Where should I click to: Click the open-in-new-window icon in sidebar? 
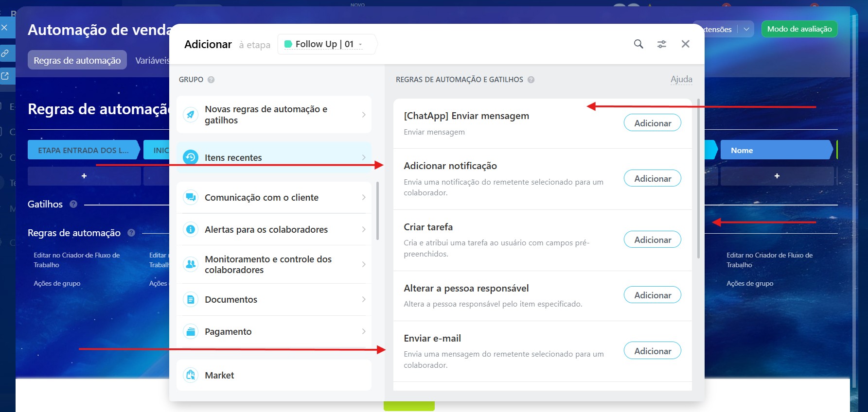point(4,76)
